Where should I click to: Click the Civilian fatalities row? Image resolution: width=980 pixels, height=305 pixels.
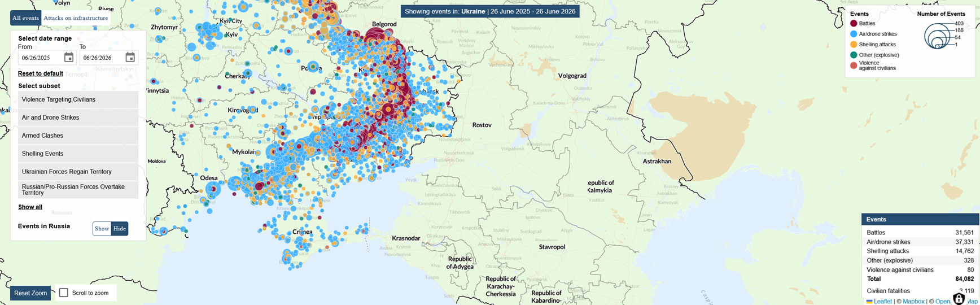(920, 291)
